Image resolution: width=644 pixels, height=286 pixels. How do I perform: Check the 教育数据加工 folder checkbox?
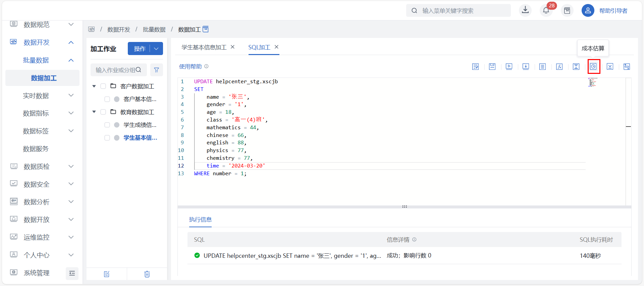point(103,112)
